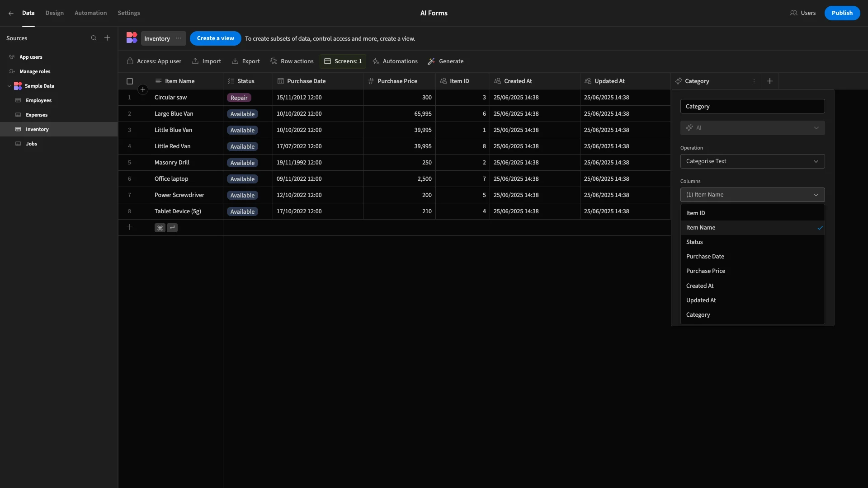Click the Budibase logo next to Inventory

(x=132, y=38)
